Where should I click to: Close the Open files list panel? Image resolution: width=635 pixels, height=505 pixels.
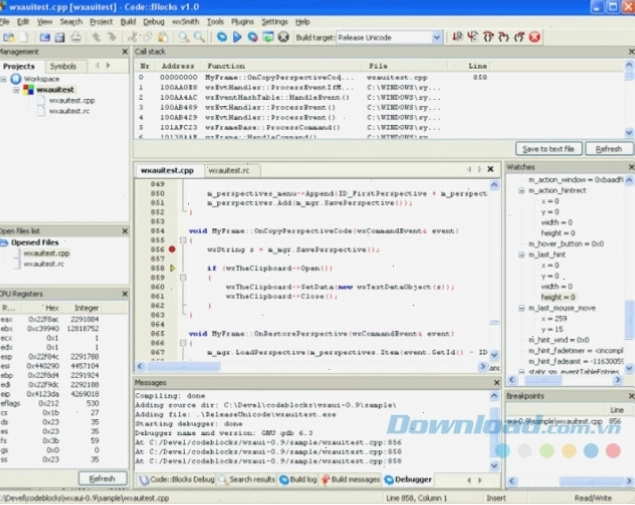(125, 231)
